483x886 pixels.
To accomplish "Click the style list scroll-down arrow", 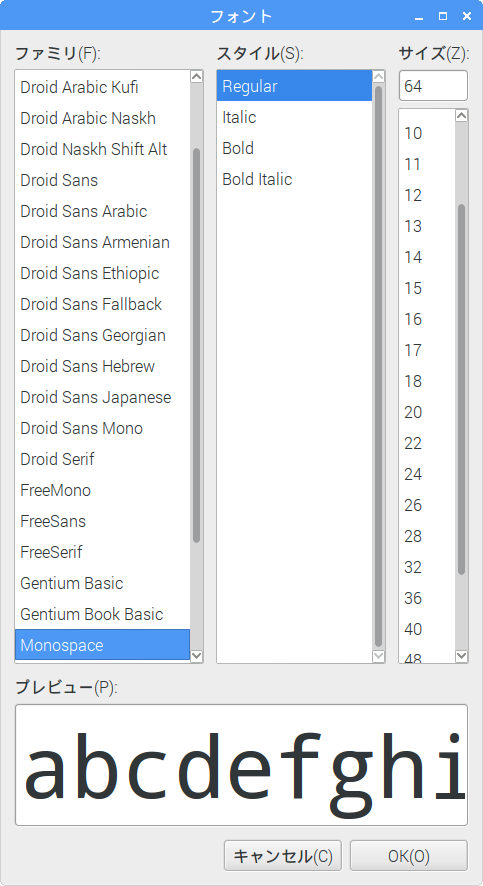I will [378, 655].
